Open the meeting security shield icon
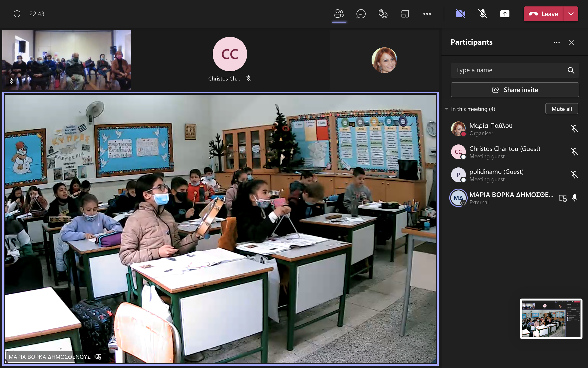This screenshot has height=368, width=588. point(17,14)
